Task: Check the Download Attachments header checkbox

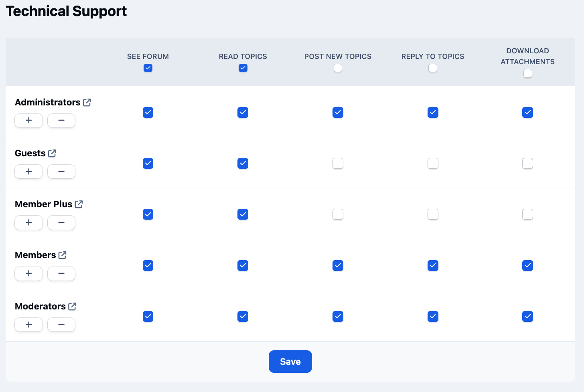Action: [x=528, y=73]
